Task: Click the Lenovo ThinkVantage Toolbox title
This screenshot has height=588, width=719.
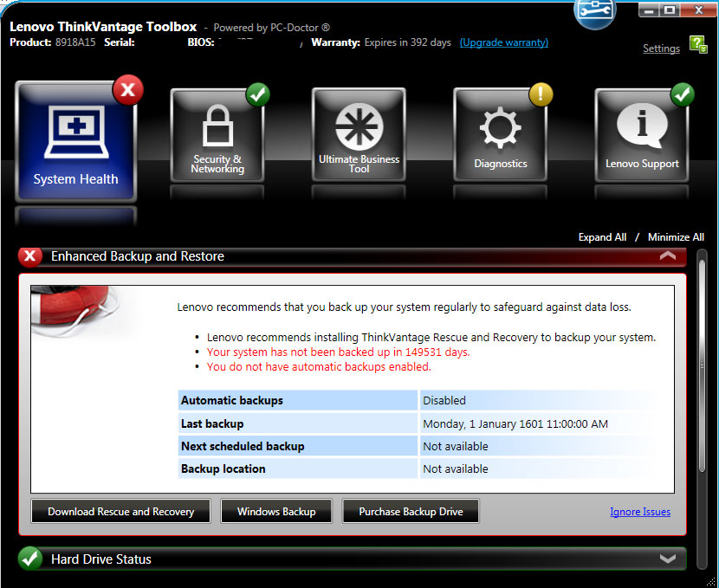Action: click(x=103, y=27)
